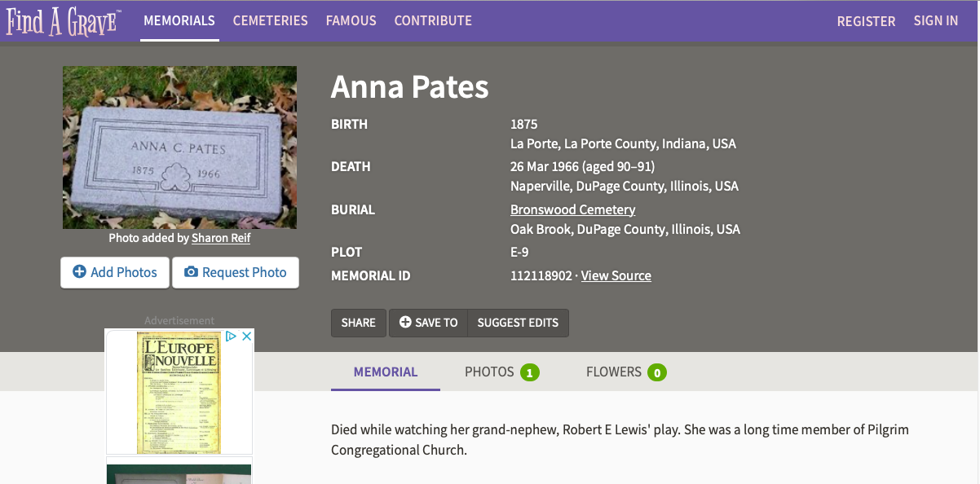The height and width of the screenshot is (484, 980).
Task: Follow the View Source link
Action: (616, 275)
